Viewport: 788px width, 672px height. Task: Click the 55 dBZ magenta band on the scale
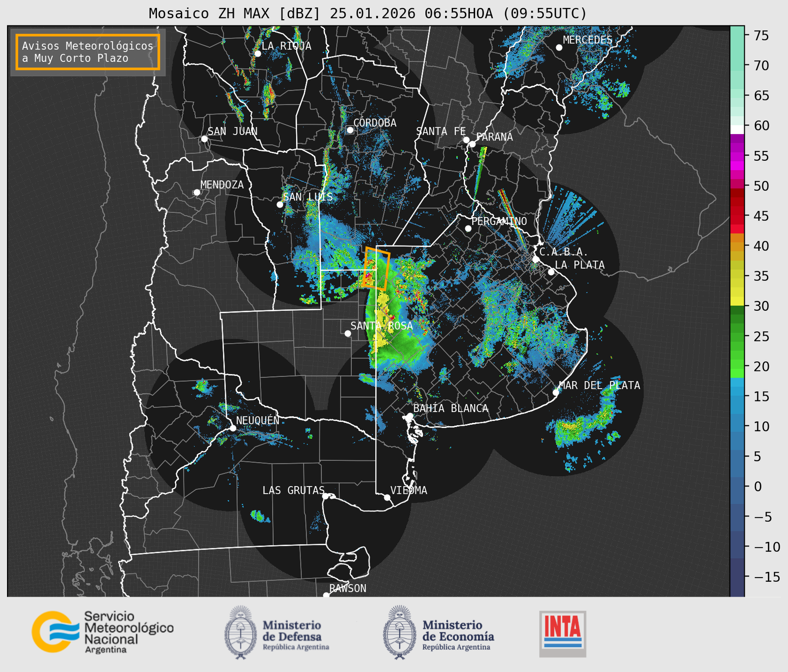coord(737,156)
